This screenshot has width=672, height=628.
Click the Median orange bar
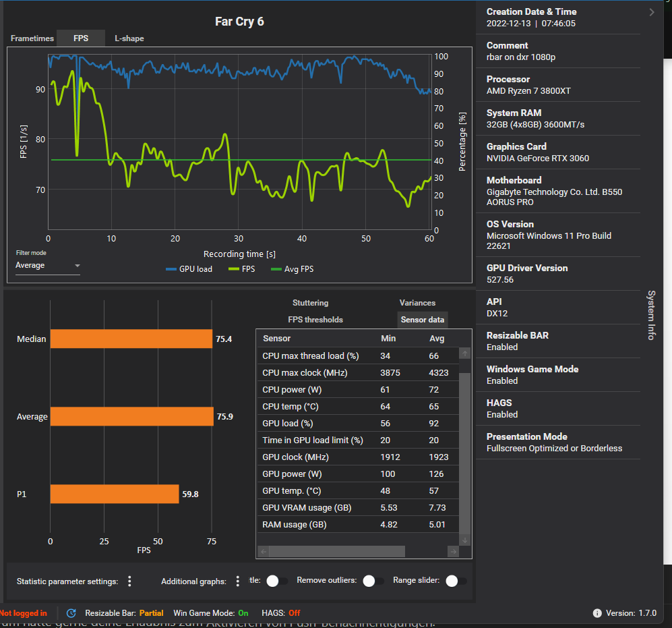click(x=131, y=339)
